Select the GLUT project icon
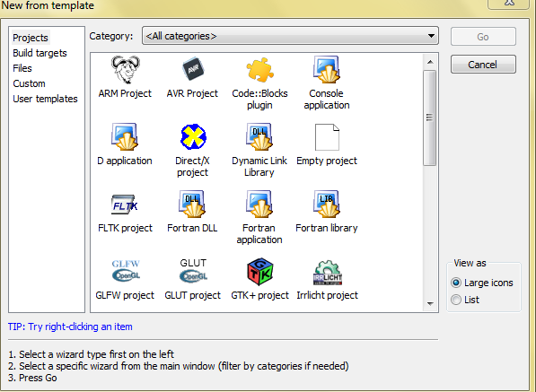 tap(193, 271)
